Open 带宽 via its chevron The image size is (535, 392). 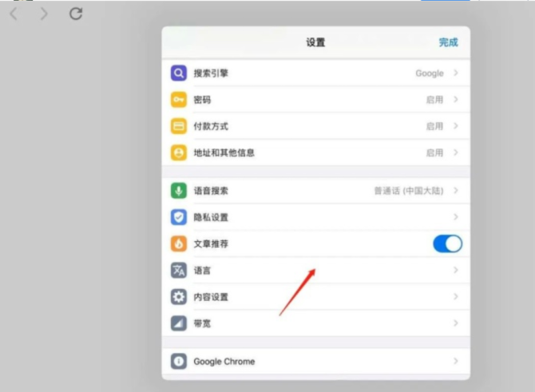[456, 323]
